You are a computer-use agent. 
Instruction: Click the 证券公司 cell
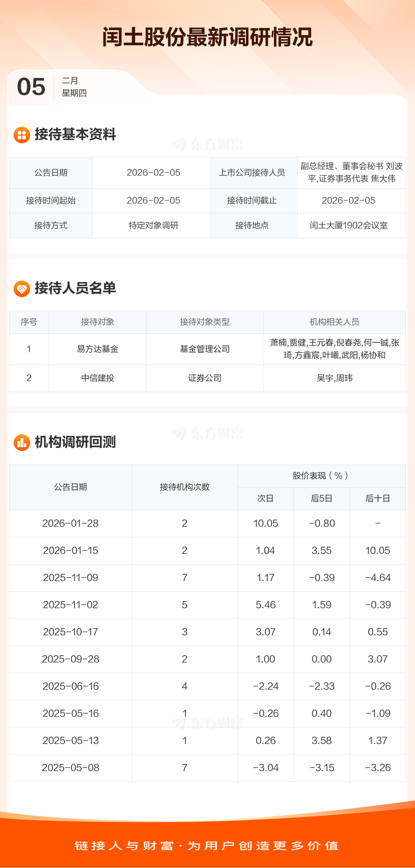point(205,378)
